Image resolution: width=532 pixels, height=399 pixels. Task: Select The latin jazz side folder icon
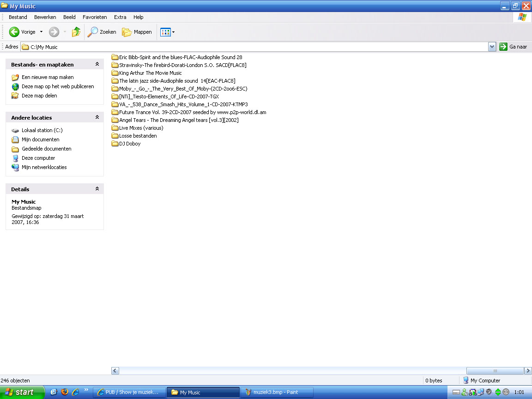tap(115, 81)
